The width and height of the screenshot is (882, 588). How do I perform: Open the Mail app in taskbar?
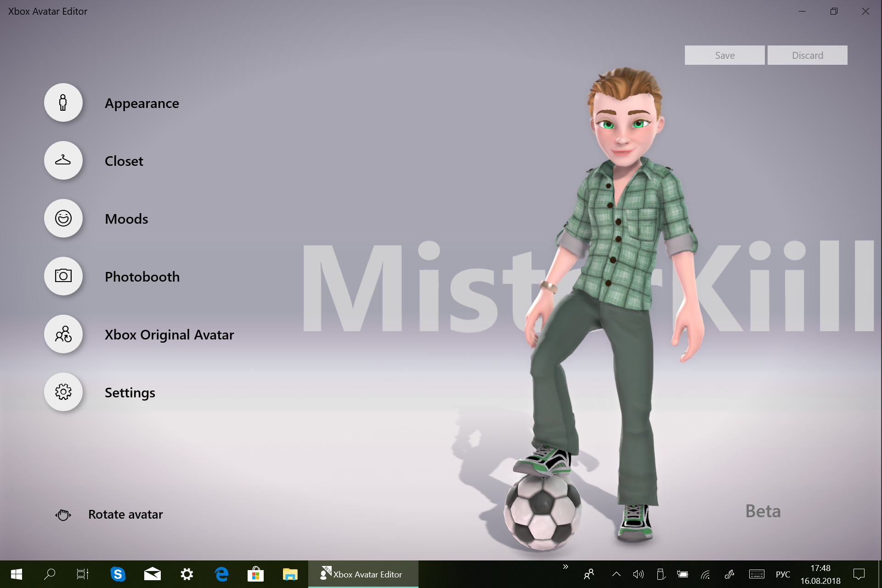pyautogui.click(x=153, y=574)
